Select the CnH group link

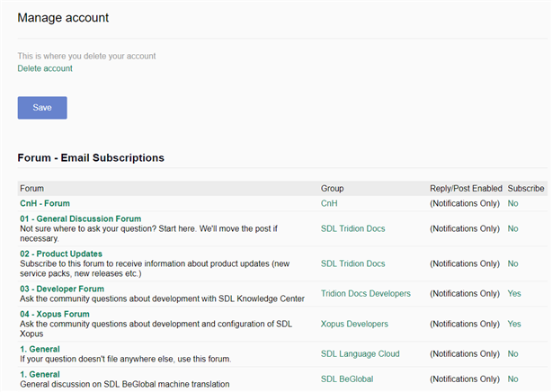click(329, 204)
